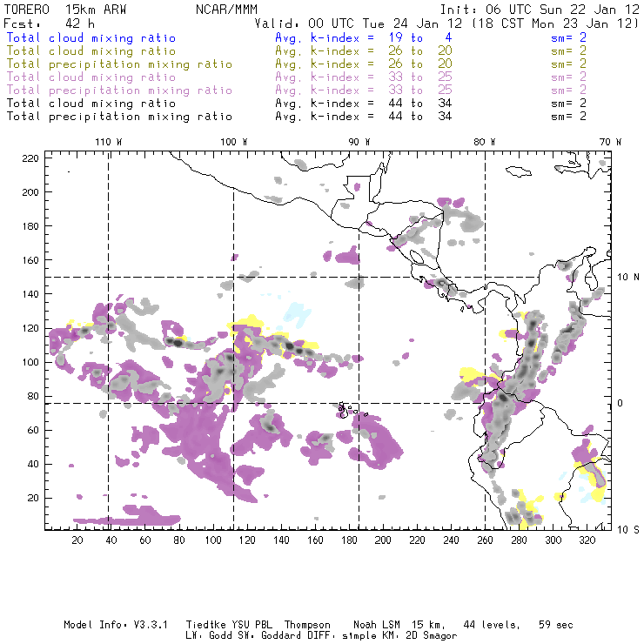
Task: Click "k-index = 26 to 20" in olive precipitation row
Action: [381, 64]
